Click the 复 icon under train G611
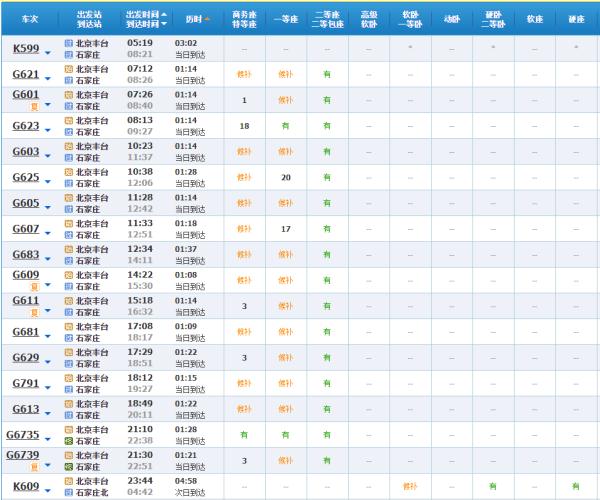The height and width of the screenshot is (500, 600). point(34,313)
